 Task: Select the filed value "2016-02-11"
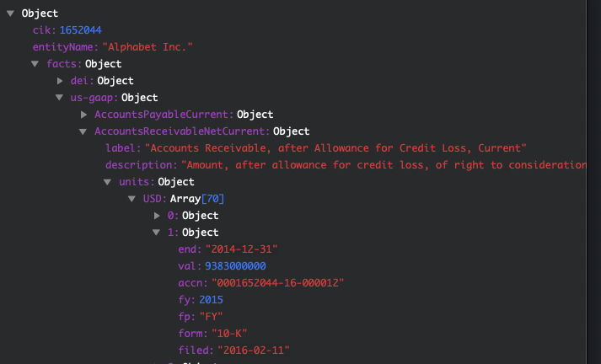(x=254, y=351)
